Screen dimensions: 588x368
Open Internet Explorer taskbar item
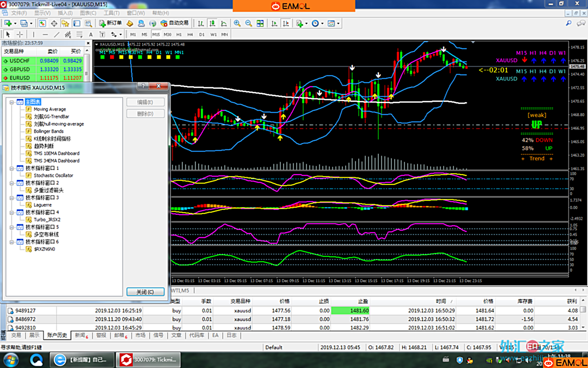(82, 360)
